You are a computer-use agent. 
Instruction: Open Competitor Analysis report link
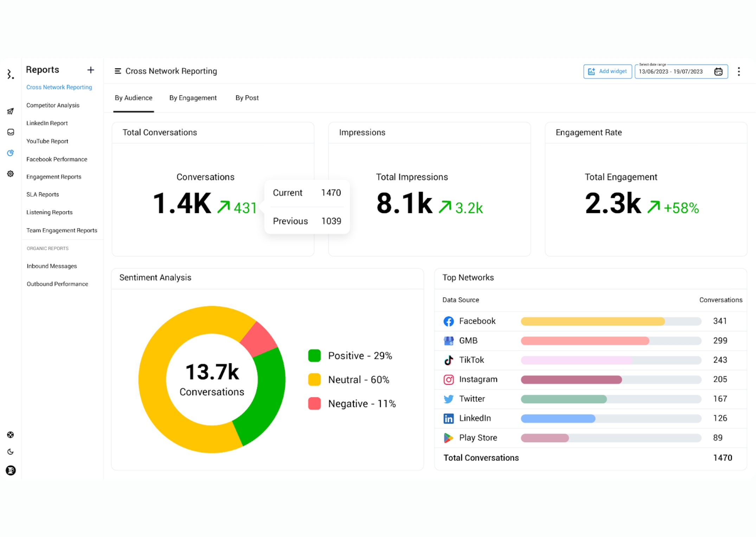pyautogui.click(x=53, y=105)
